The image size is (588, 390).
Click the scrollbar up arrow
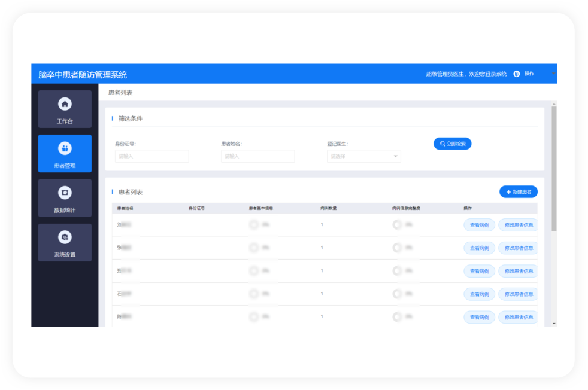point(554,103)
